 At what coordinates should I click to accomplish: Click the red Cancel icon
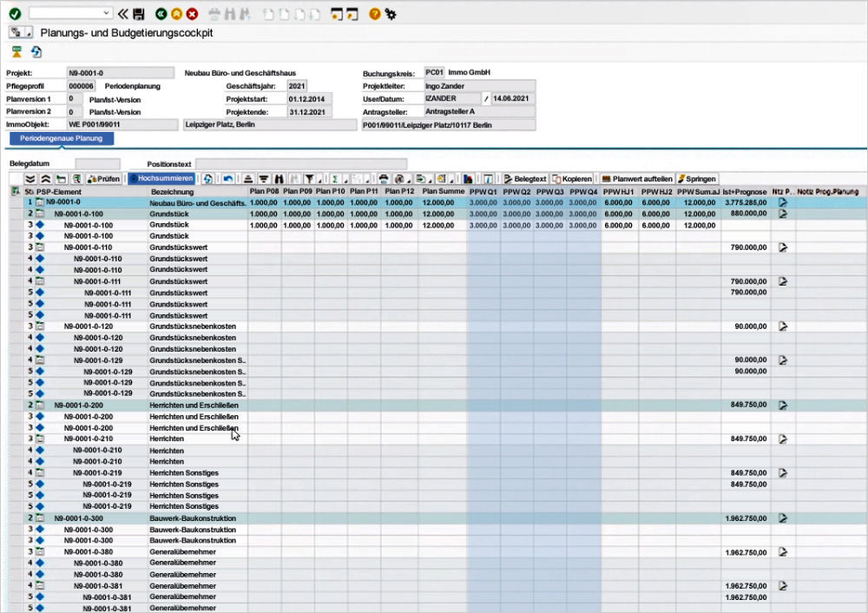point(190,12)
